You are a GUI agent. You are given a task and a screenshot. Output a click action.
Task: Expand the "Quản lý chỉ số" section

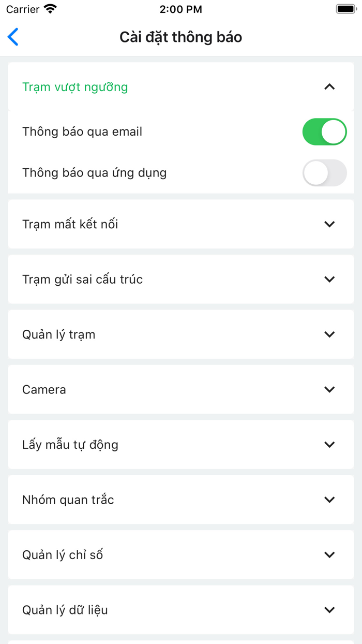tap(329, 554)
